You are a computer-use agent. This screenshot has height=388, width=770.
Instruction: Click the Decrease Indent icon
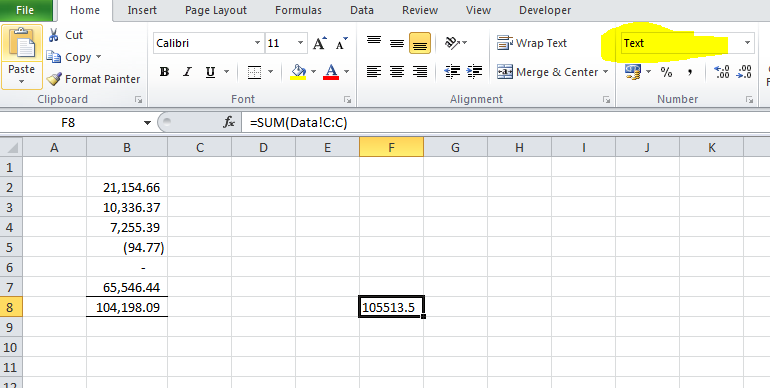coord(451,72)
